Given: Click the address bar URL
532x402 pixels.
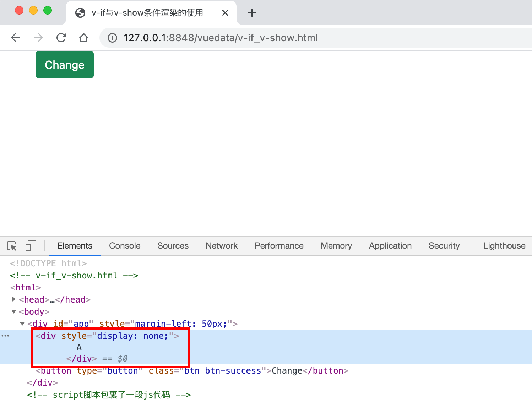Looking at the screenshot, I should click(x=221, y=38).
